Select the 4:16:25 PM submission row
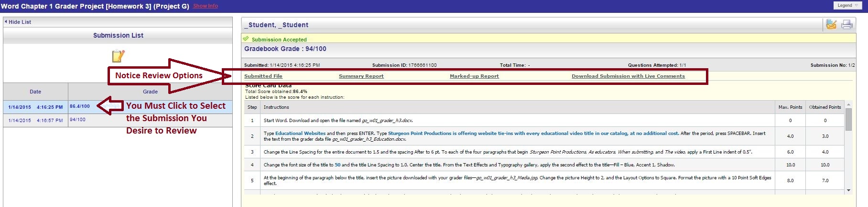This screenshot has width=868, height=207. pos(35,107)
